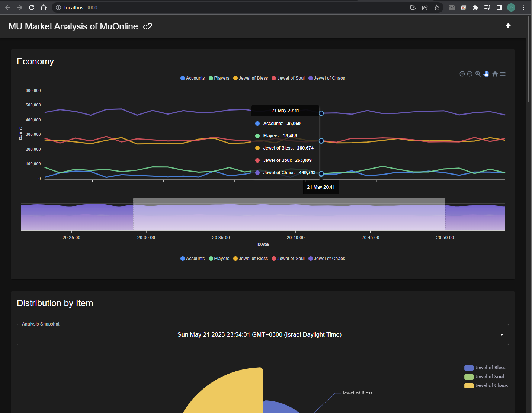Toggle Jewel of Soul in bottom legend

pyautogui.click(x=288, y=259)
